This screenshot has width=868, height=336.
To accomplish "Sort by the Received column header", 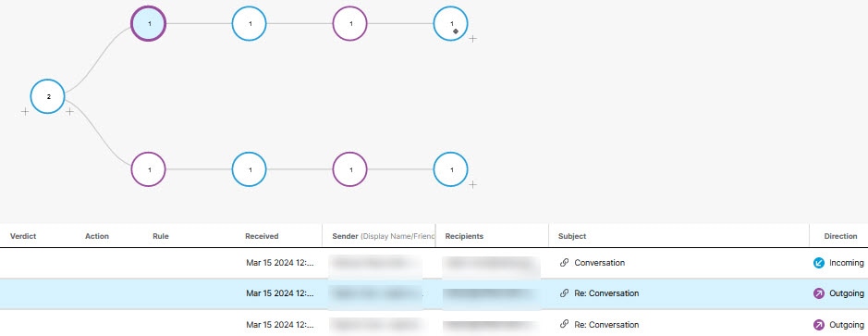I will tap(262, 236).
